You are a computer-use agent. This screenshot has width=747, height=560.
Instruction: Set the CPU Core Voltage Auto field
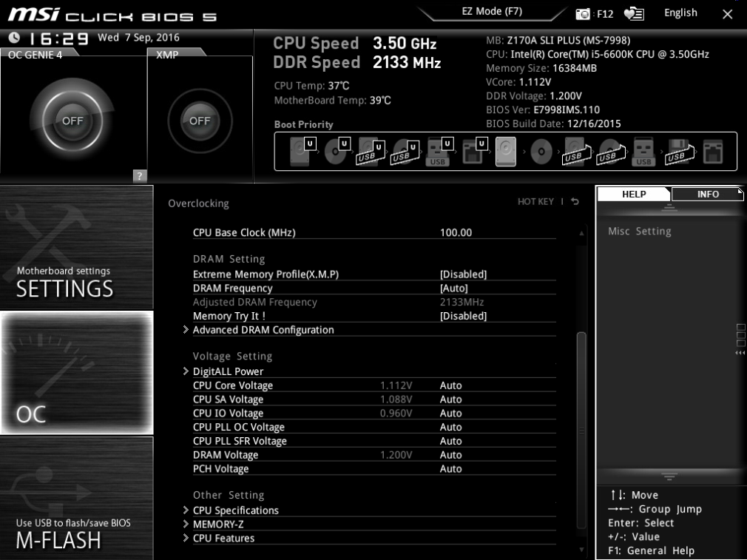450,385
